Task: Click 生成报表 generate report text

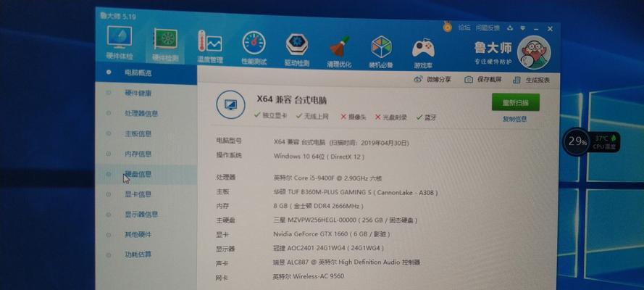Action: pos(537,80)
